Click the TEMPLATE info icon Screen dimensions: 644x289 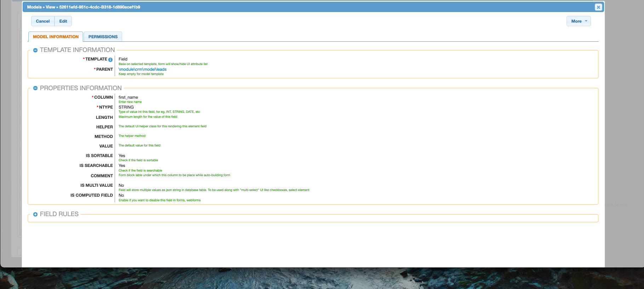click(110, 60)
